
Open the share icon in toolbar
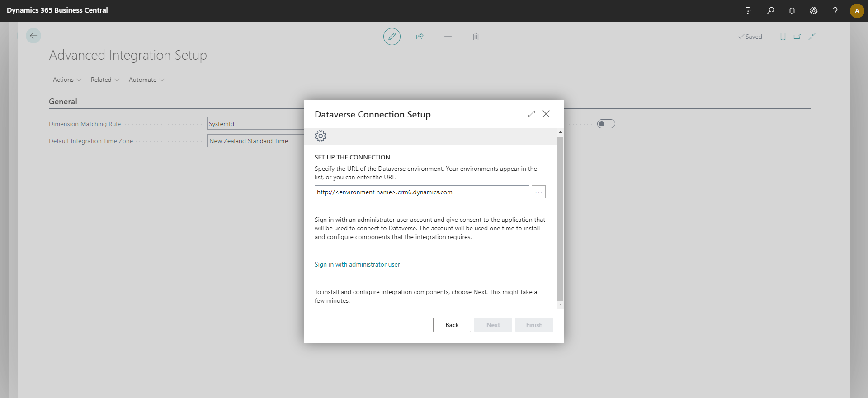pos(420,37)
